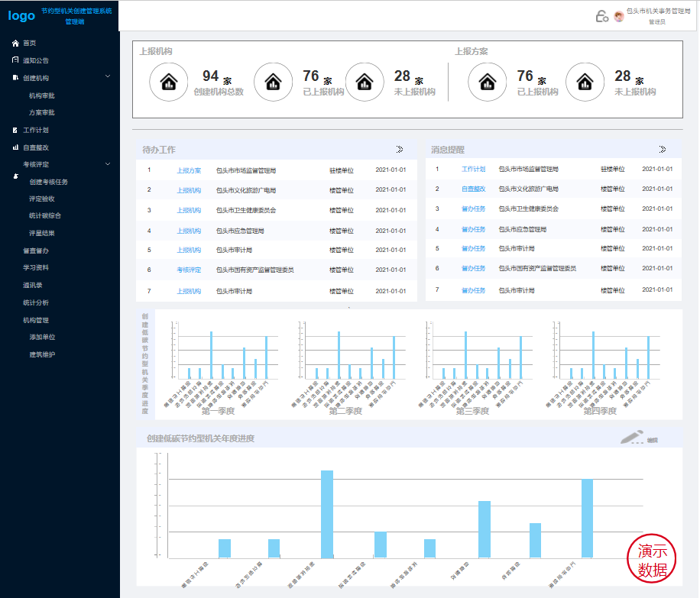Open 机构审批 submenu item
The height and width of the screenshot is (598, 700).
coord(41,95)
